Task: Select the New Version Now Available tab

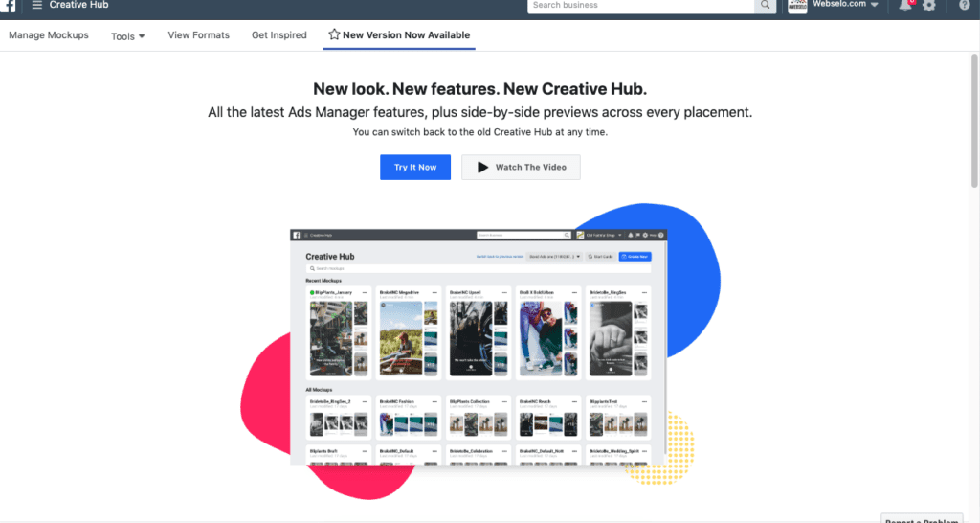Action: (399, 35)
